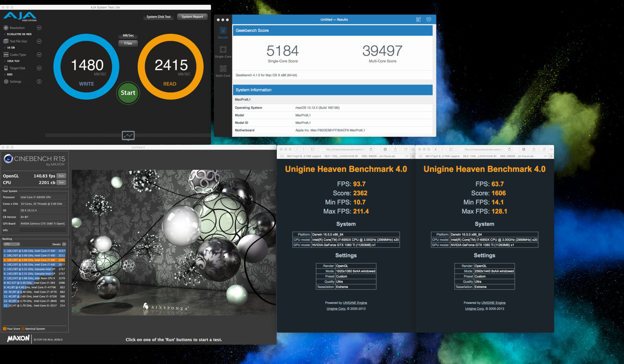Go back in right Heaven browser window

436,149
